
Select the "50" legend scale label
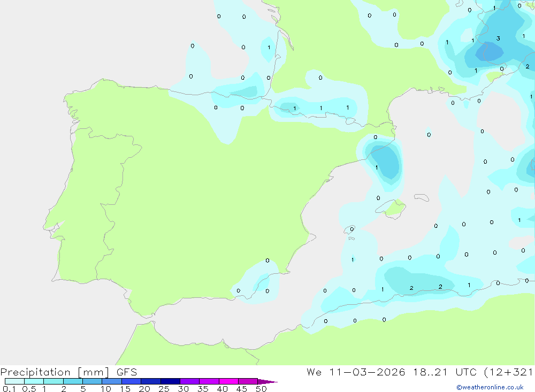[x=261, y=389]
